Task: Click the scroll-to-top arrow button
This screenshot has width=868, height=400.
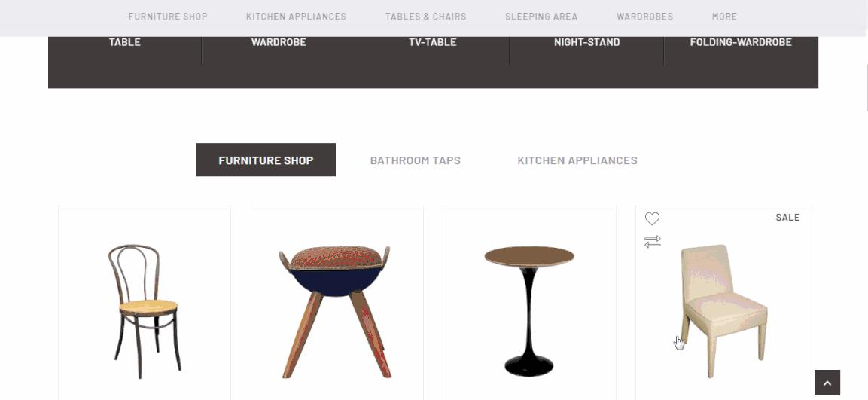Action: click(827, 383)
